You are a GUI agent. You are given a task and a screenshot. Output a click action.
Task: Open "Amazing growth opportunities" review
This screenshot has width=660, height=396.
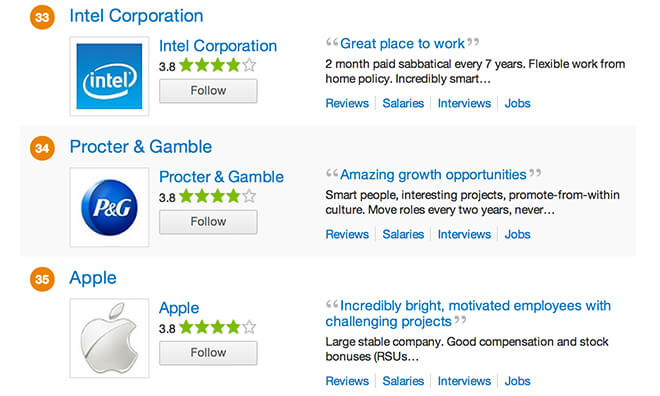click(x=433, y=174)
